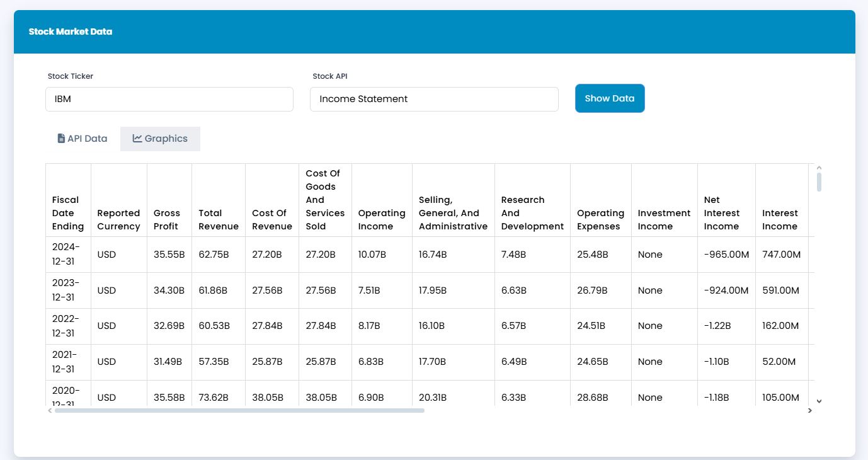The width and height of the screenshot is (868, 460).
Task: Select the 2022-12-31 fiscal date cell
Action: coord(68,326)
